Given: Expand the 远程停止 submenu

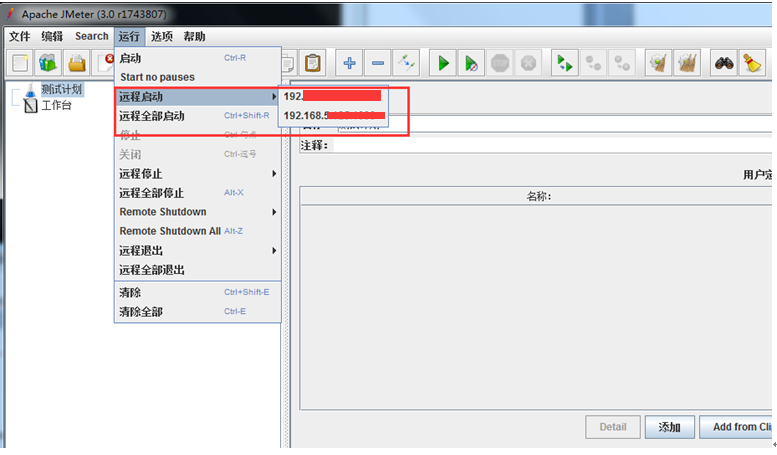Looking at the screenshot, I should [x=198, y=173].
